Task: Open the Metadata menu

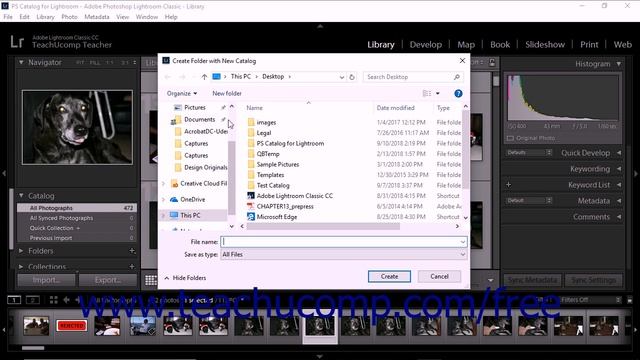Action: click(97, 17)
